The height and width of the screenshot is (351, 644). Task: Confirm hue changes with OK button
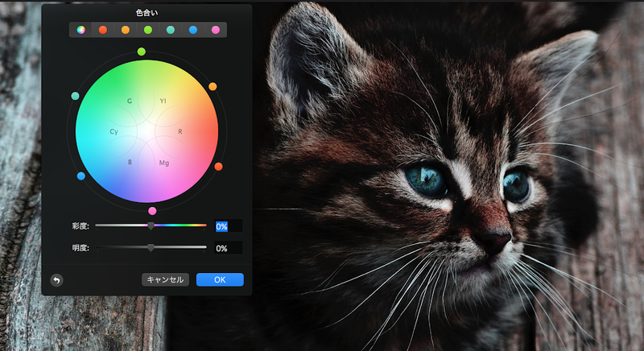[219, 279]
